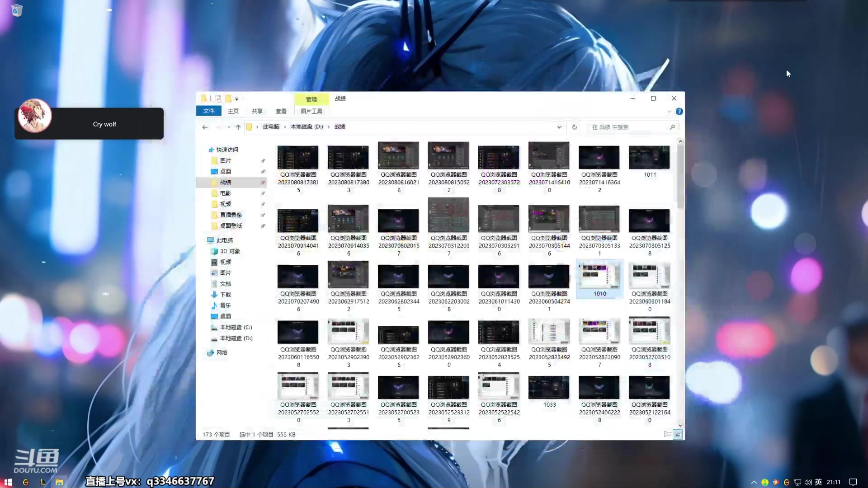Open address bar history dropdown

[559, 127]
